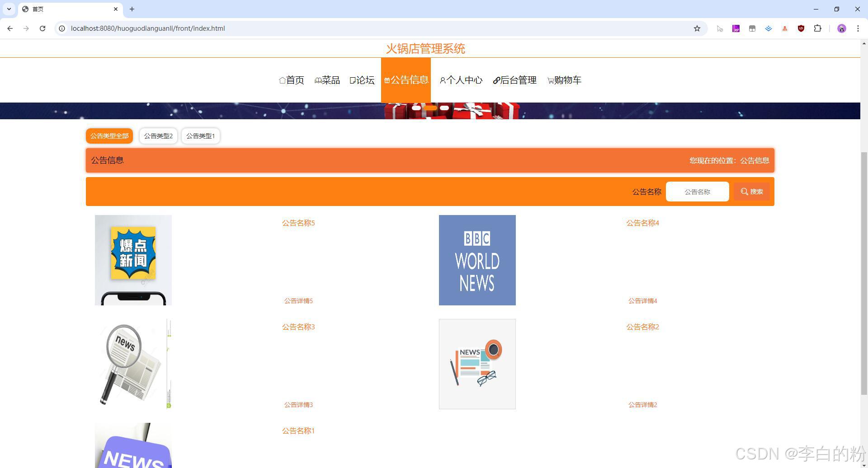Go to the 论坛 forum page

click(x=362, y=80)
